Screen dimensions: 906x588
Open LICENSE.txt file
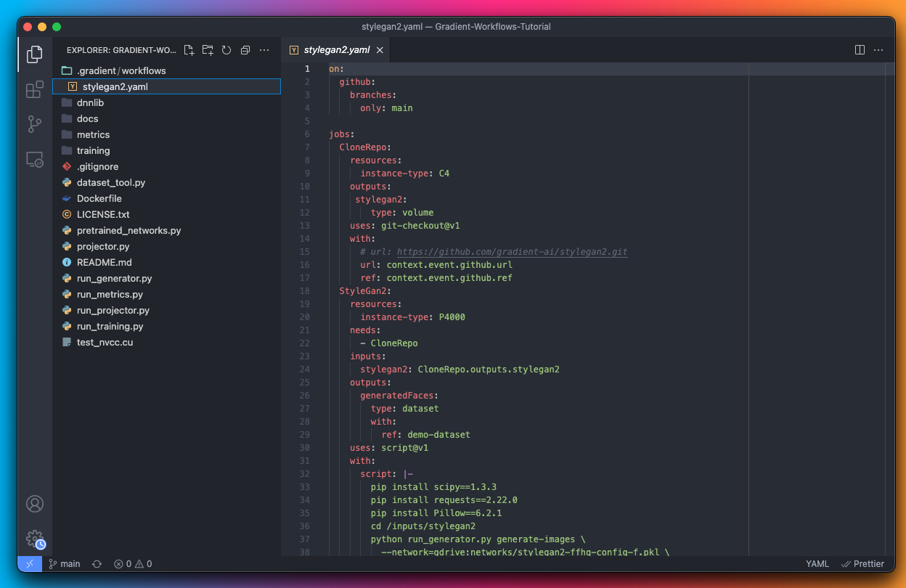[x=167, y=214]
